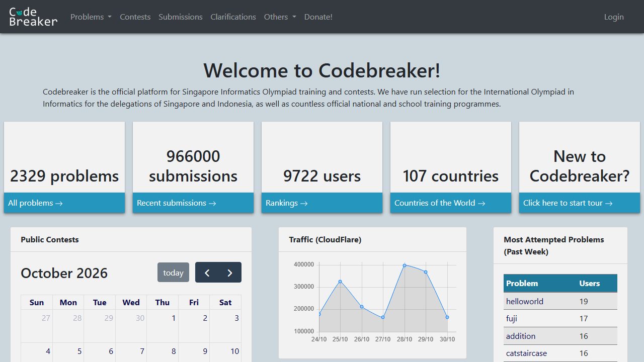View Recent submissions
644x362 pixels.
(176, 203)
